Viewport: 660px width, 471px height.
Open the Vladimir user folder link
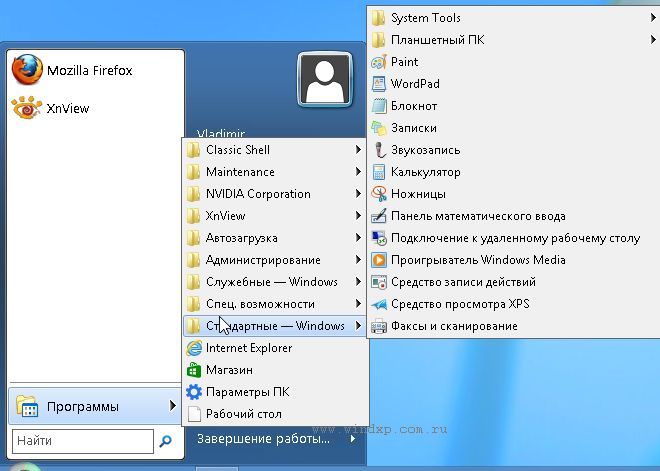click(221, 134)
